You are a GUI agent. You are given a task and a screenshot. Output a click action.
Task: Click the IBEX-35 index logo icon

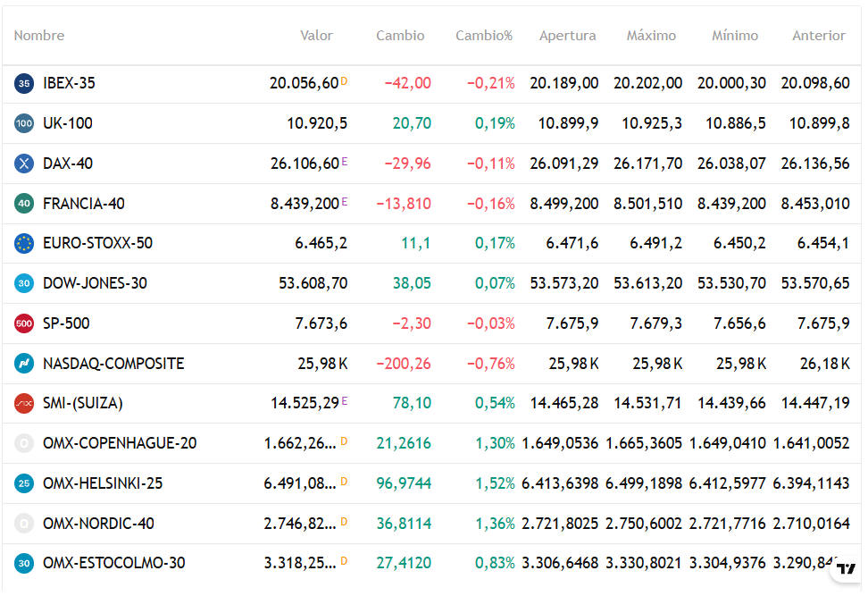pos(24,84)
